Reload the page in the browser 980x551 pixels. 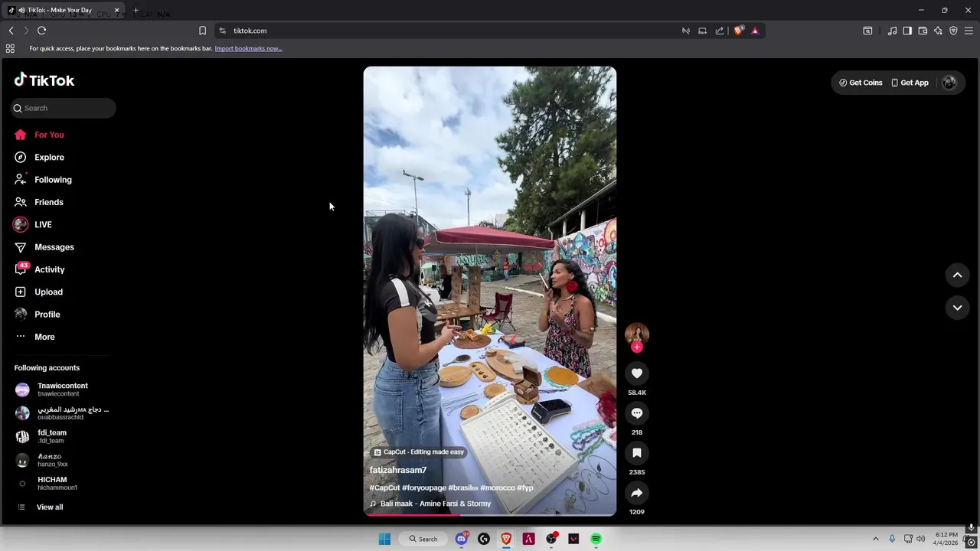[x=41, y=31]
